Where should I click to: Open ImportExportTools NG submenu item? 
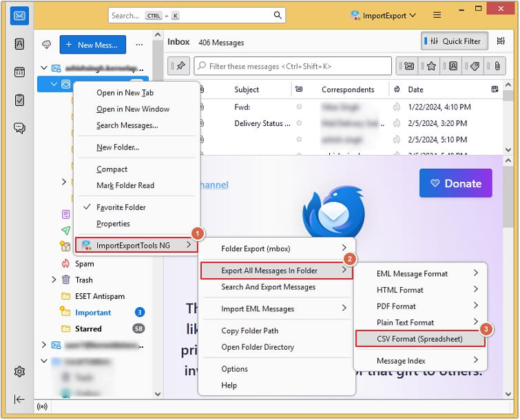pos(136,245)
